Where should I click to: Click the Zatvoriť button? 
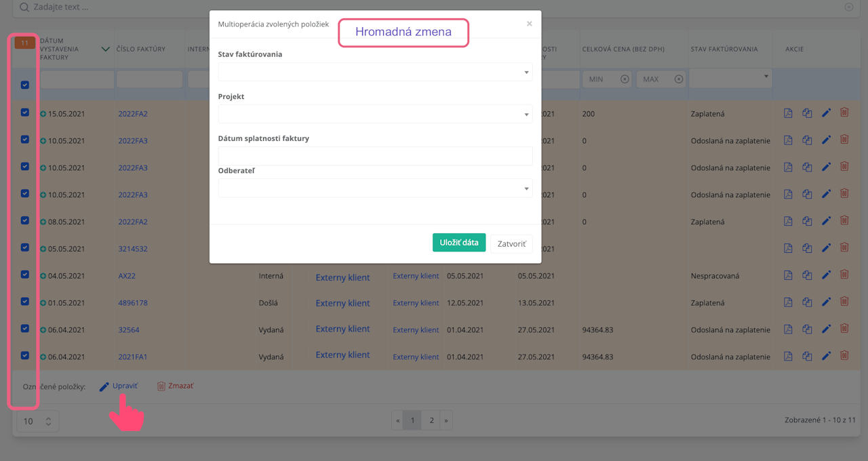click(511, 243)
